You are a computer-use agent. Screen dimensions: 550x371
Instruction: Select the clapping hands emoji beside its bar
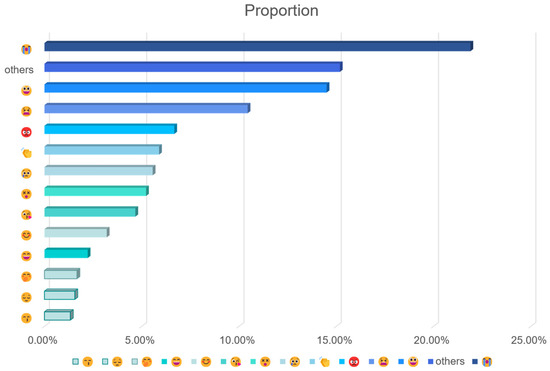tap(26, 153)
